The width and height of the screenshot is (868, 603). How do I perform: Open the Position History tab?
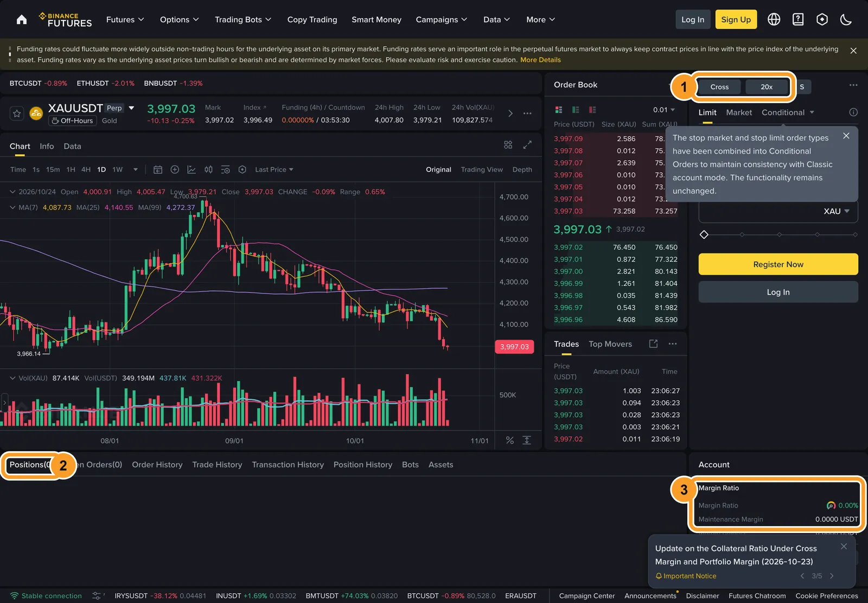(x=363, y=465)
